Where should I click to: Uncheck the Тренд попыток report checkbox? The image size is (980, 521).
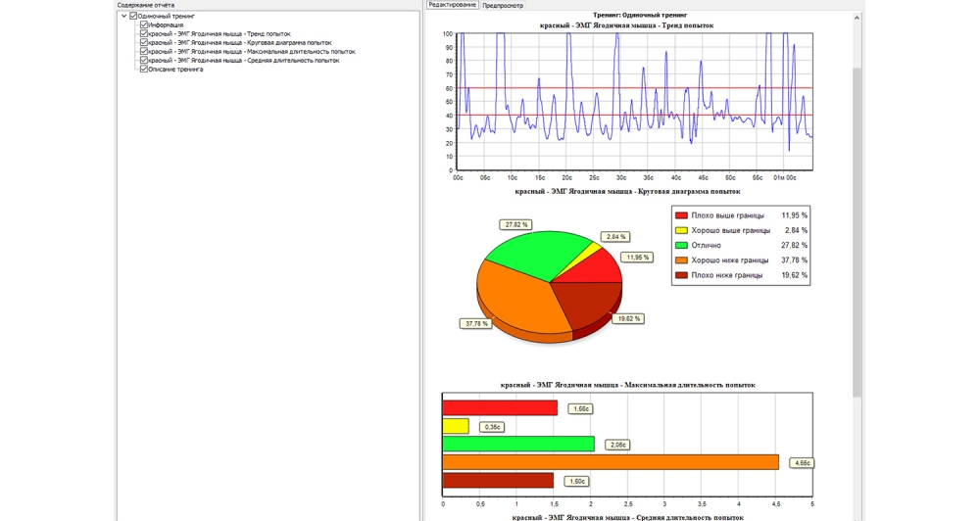pos(144,33)
